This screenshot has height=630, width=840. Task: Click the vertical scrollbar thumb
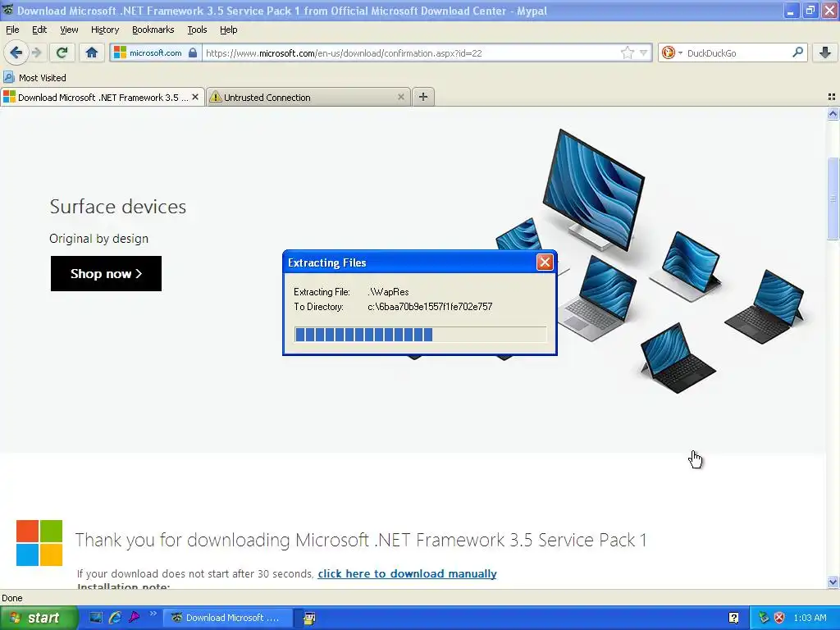pyautogui.click(x=833, y=199)
